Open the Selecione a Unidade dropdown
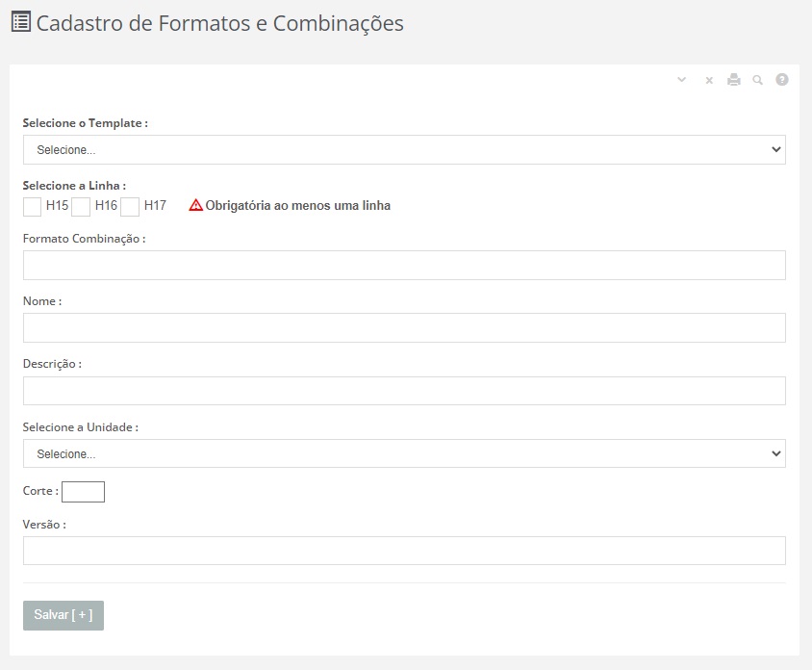 pyautogui.click(x=404, y=454)
